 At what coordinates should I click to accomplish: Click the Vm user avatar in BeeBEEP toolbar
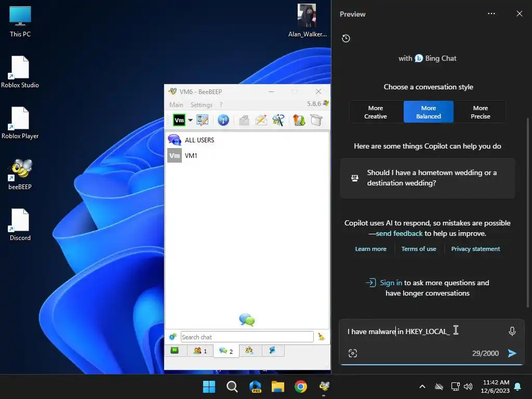(179, 120)
